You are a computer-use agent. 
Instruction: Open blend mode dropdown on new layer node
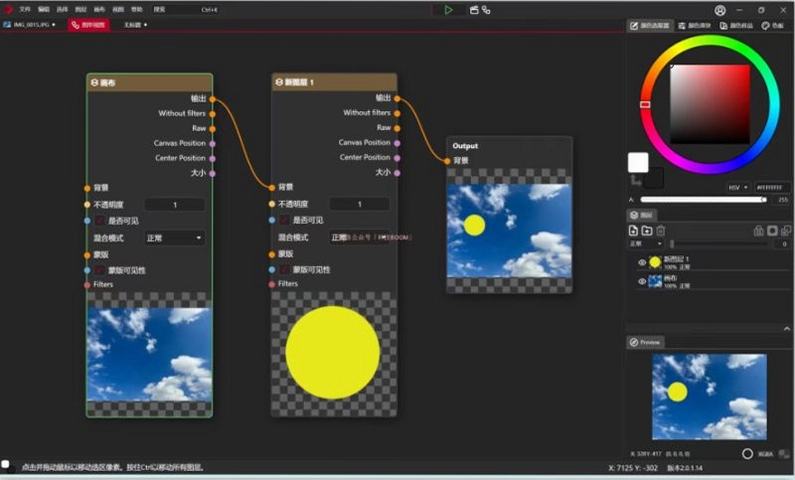359,237
